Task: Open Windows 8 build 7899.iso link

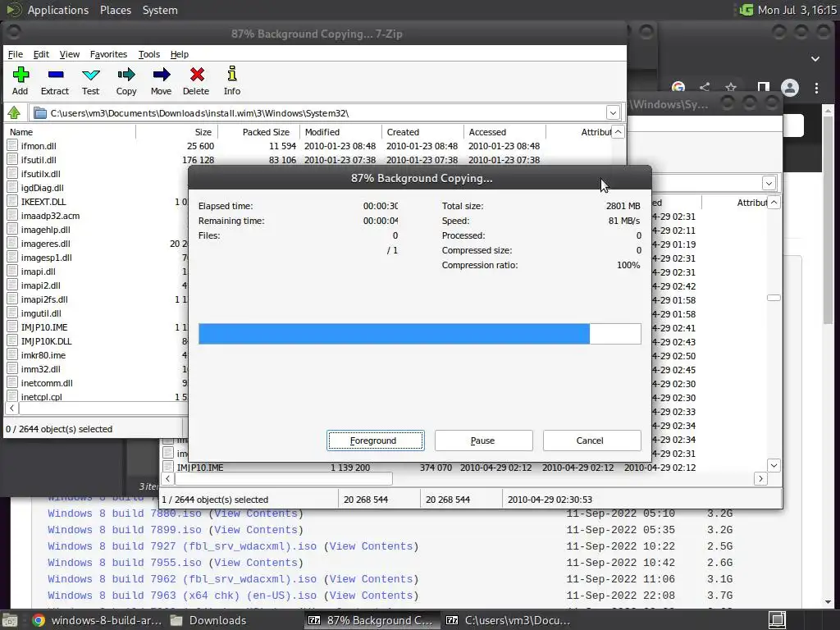Action: coord(125,529)
